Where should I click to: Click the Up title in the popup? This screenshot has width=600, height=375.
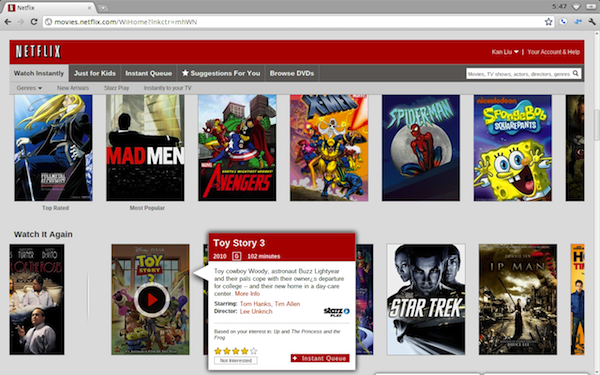(x=277, y=332)
